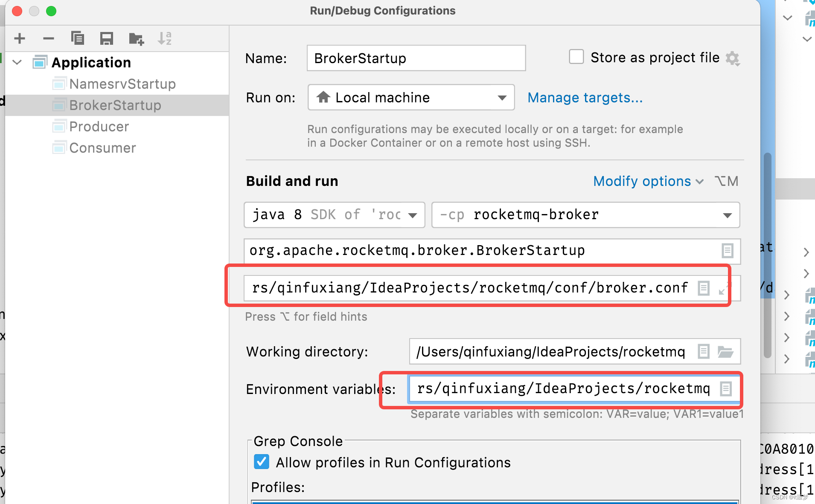Open the Local machine dropdown
This screenshot has height=504, width=815.
411,98
